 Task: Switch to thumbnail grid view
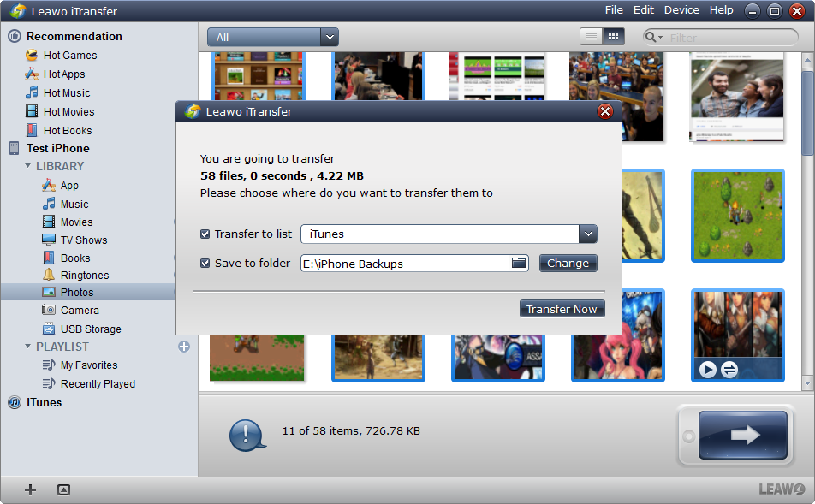pos(613,37)
